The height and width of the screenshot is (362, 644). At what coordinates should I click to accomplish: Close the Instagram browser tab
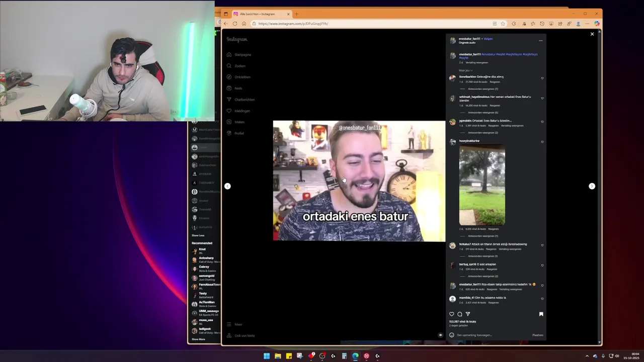pos(289,14)
